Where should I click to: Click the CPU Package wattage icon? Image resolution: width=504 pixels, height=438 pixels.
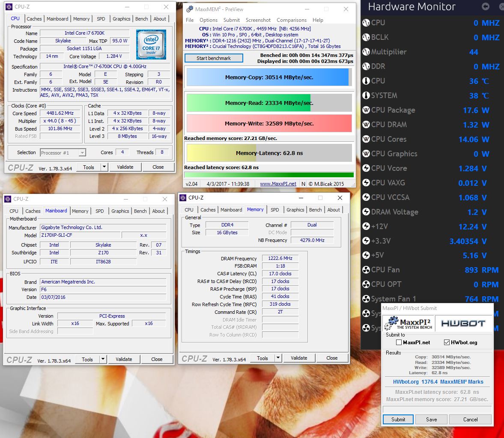[366, 110]
